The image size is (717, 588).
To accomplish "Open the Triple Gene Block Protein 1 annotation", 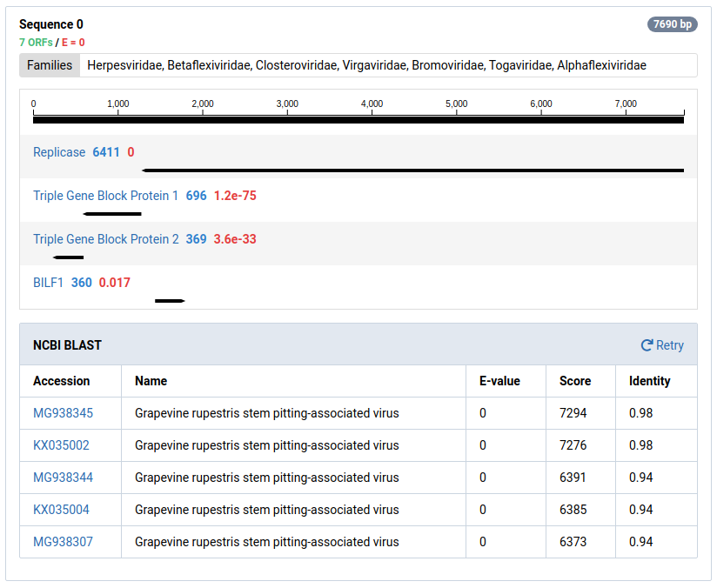I will [x=105, y=196].
